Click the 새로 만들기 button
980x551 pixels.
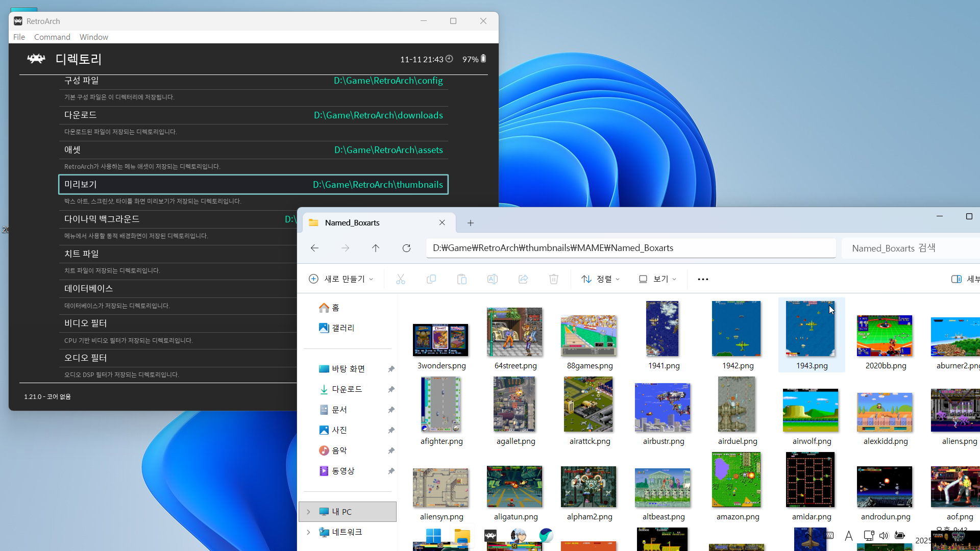[x=341, y=279]
